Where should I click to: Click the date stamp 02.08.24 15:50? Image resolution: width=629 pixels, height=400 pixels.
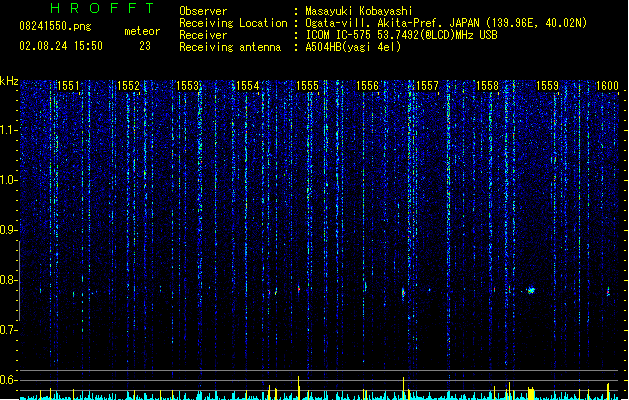(61, 46)
